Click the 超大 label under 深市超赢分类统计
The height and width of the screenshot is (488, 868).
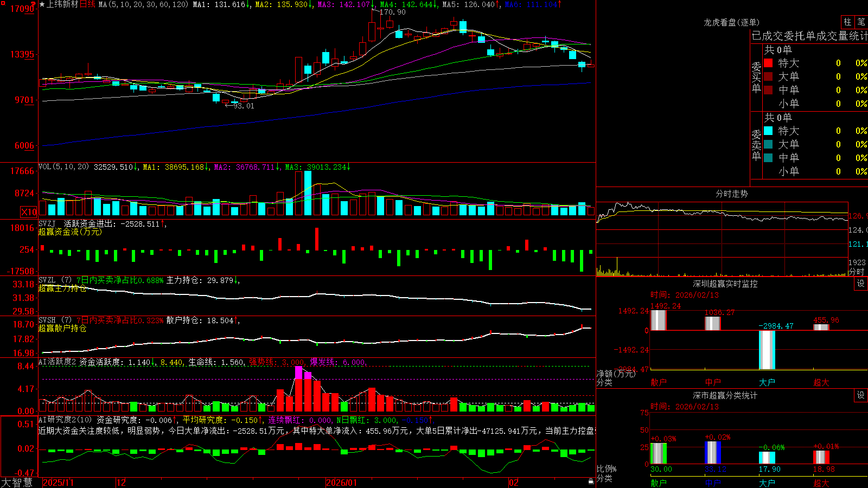coord(821,483)
